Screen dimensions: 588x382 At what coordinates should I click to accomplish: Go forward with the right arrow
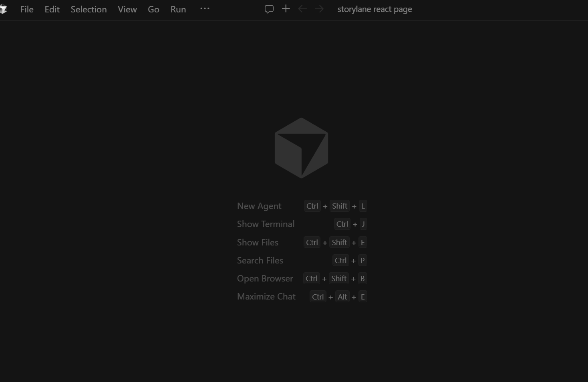click(x=319, y=9)
